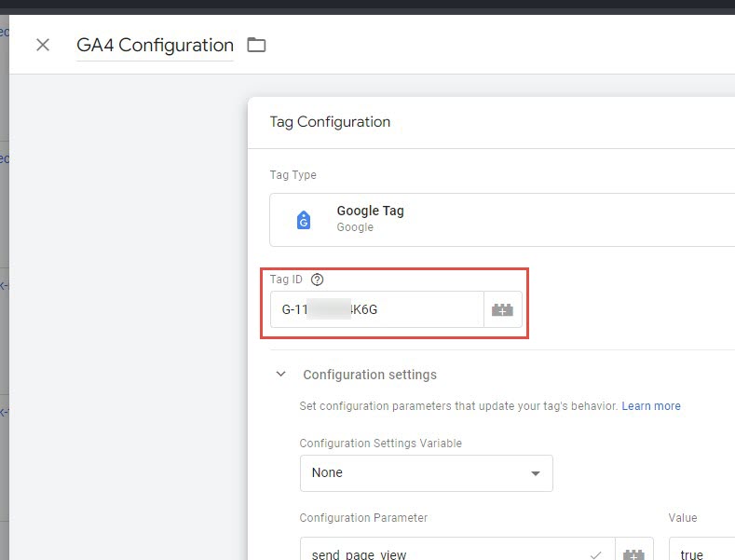Collapse the Configuration settings chevron
This screenshot has width=735, height=560.
click(x=280, y=375)
